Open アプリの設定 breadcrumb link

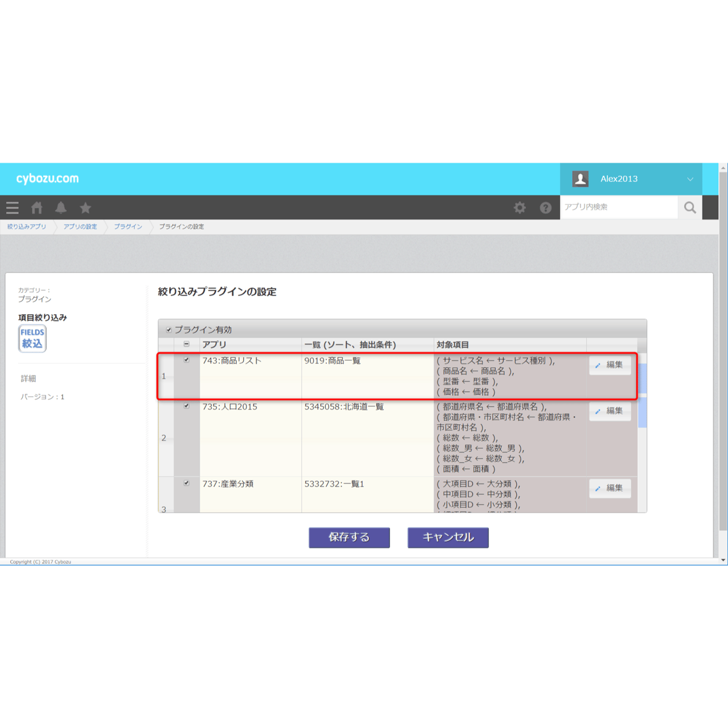pyautogui.click(x=80, y=227)
